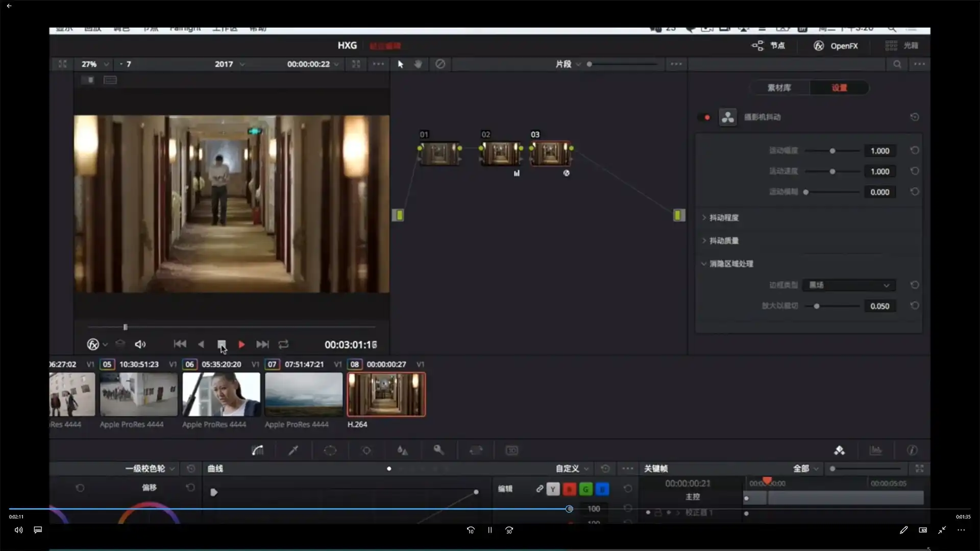
Task: Open the Curves palette icon
Action: click(x=258, y=450)
